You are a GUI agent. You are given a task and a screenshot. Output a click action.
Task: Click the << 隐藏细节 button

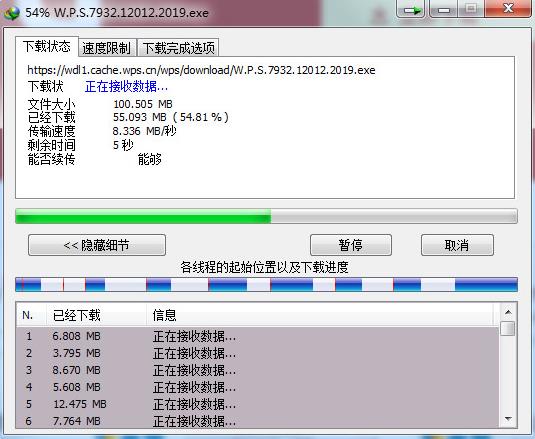97,245
